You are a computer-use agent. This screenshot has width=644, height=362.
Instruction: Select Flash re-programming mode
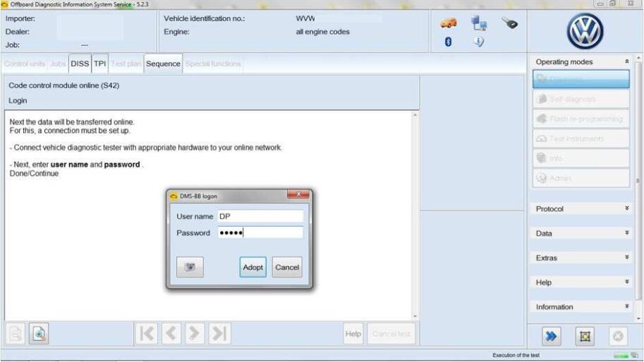point(581,119)
